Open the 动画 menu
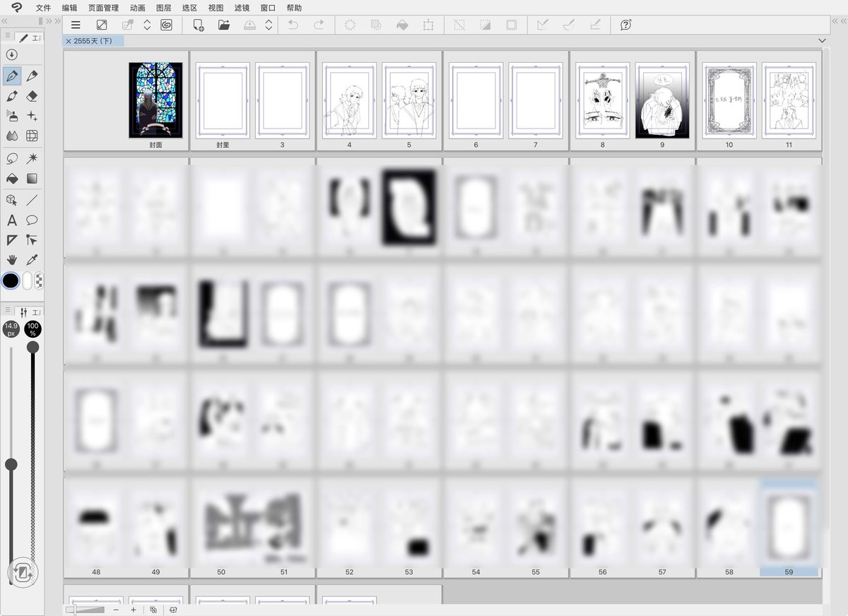 [x=138, y=8]
